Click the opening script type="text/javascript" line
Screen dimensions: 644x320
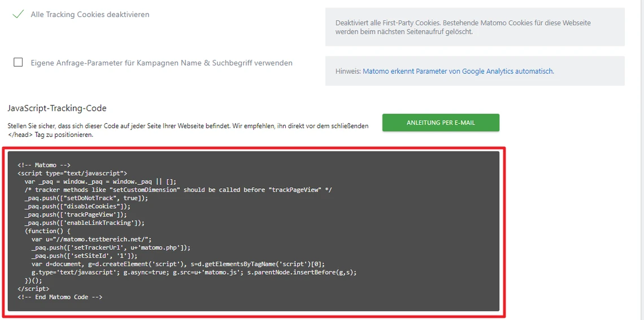pos(72,174)
